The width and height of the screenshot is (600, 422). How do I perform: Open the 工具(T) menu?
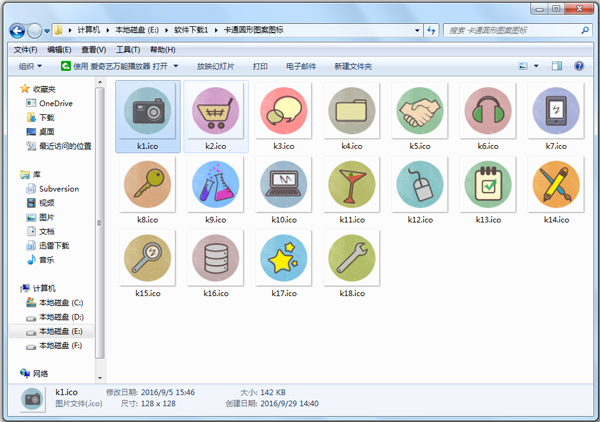(x=127, y=49)
